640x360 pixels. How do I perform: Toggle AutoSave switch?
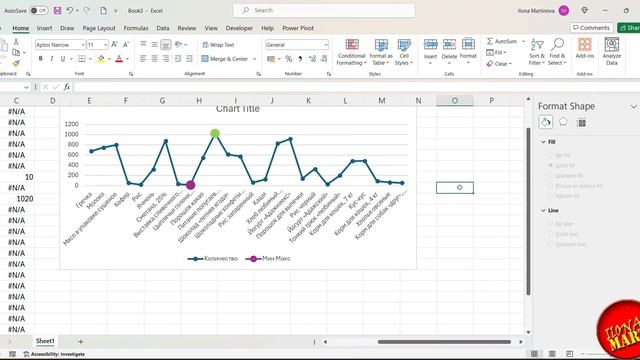pos(39,11)
